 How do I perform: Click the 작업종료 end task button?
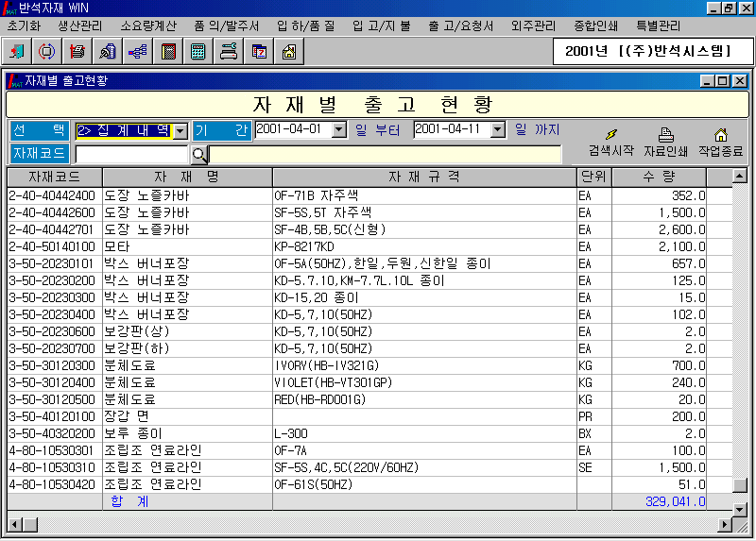[x=720, y=142]
